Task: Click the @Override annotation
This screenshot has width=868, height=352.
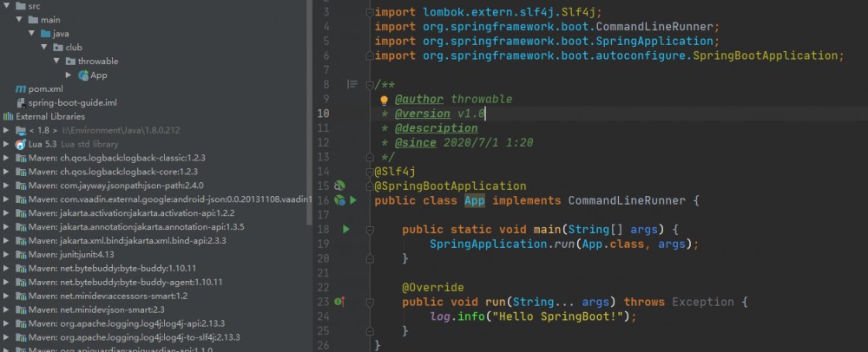Action: click(x=433, y=287)
